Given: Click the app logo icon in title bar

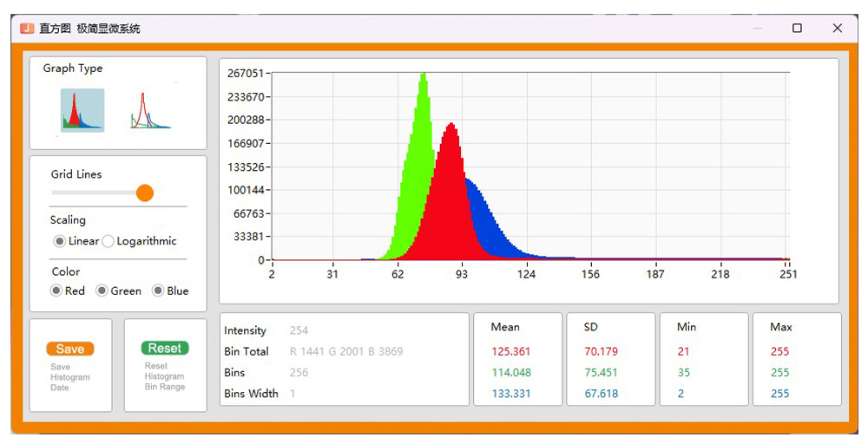Looking at the screenshot, I should [x=27, y=28].
